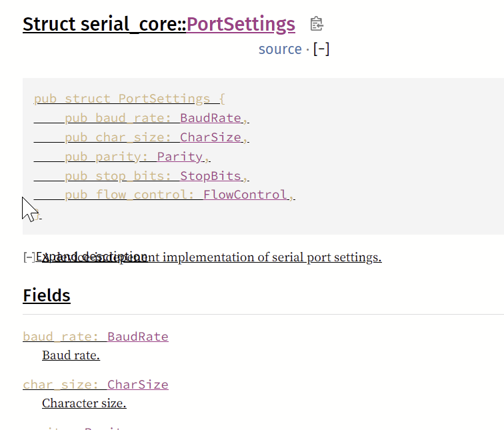Jump to the Fields section heading
Screen dimensions: 504x430
pos(47,295)
